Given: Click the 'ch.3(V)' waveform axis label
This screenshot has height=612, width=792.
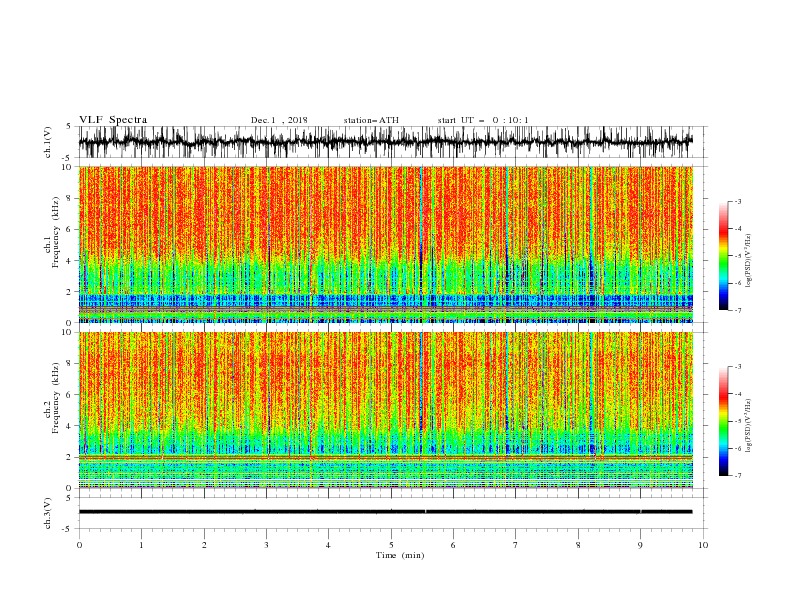Looking at the screenshot, I should pos(48,513).
